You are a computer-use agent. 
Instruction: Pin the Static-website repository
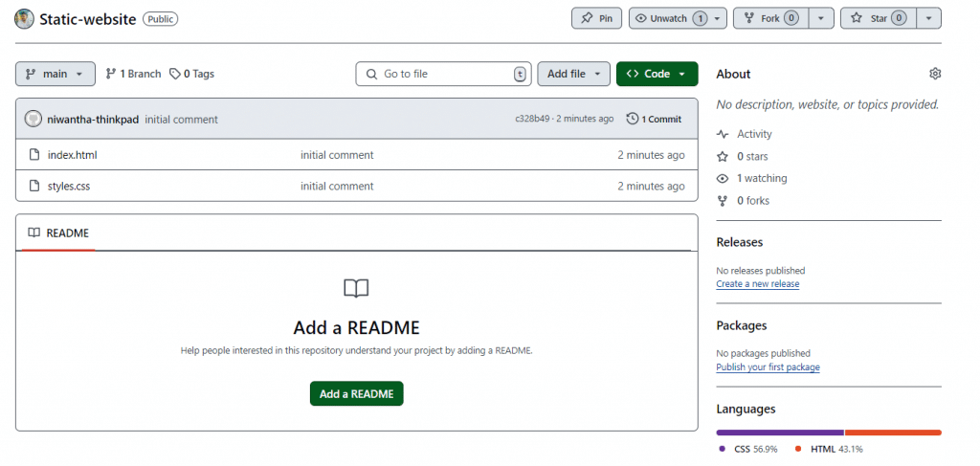(x=597, y=18)
